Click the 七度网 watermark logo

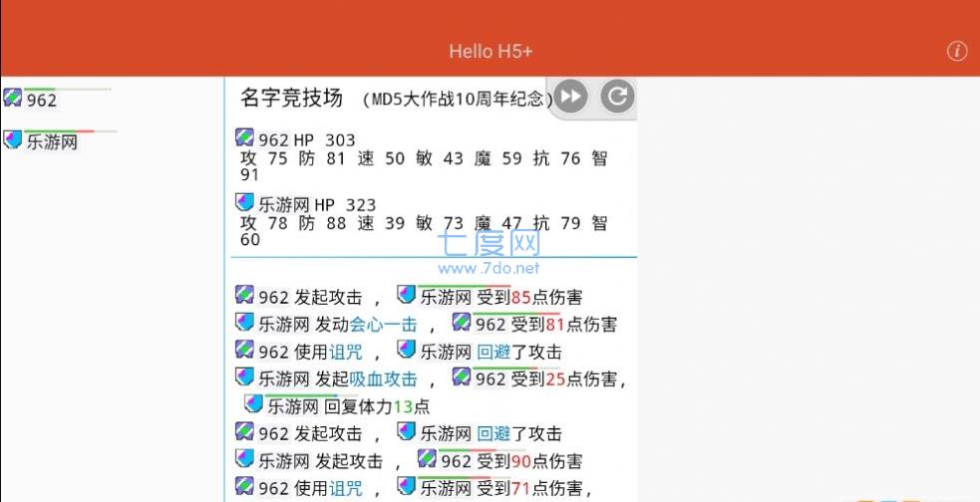(x=490, y=243)
